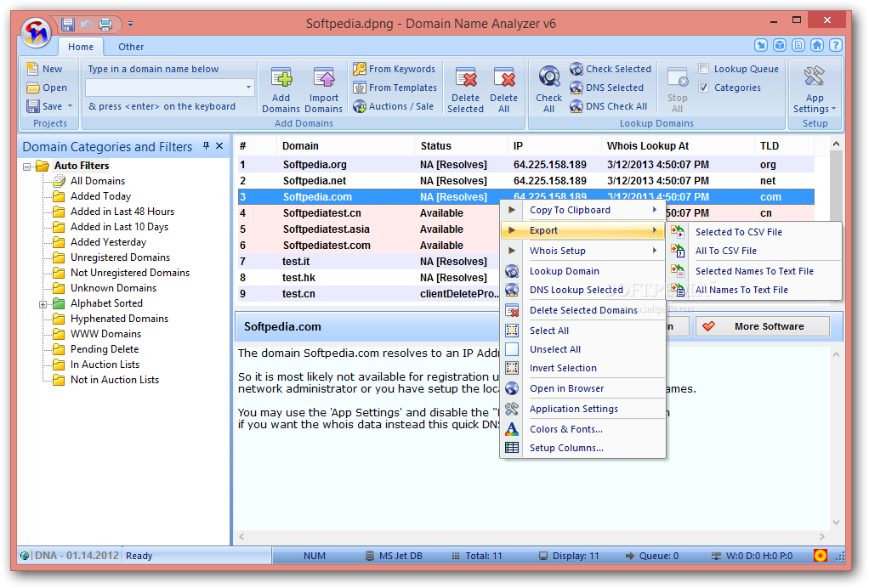The height and width of the screenshot is (588, 869).
Task: Click the Delete All icon
Action: [503, 79]
